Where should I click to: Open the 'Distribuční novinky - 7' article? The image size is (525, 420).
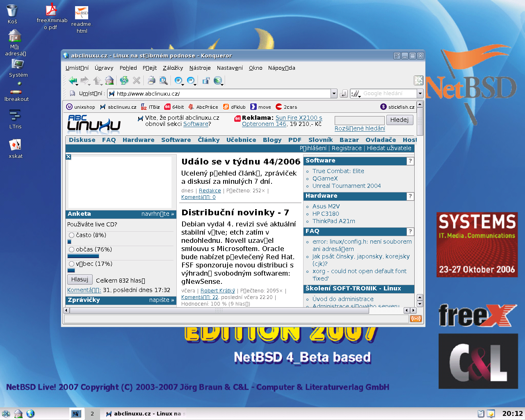(x=235, y=212)
